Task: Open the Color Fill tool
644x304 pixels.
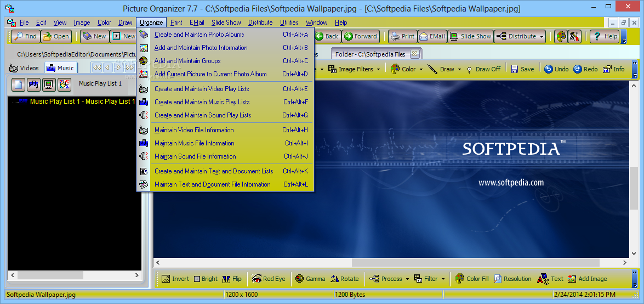Action: [472, 279]
